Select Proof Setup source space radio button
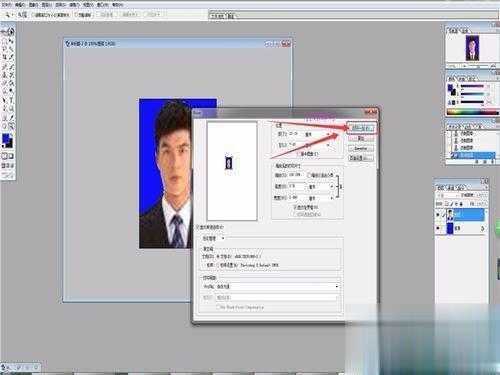Viewport: 500px width, 375px height. pyautogui.click(x=219, y=265)
